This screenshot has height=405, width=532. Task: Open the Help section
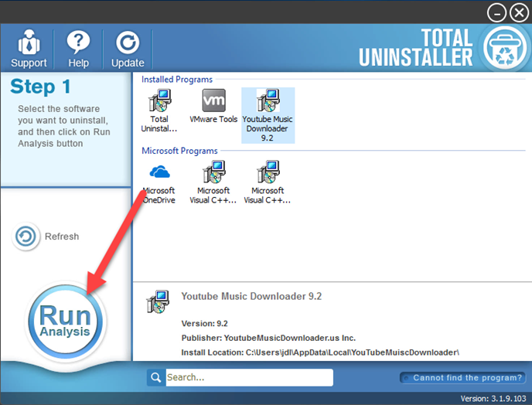pyautogui.click(x=78, y=49)
